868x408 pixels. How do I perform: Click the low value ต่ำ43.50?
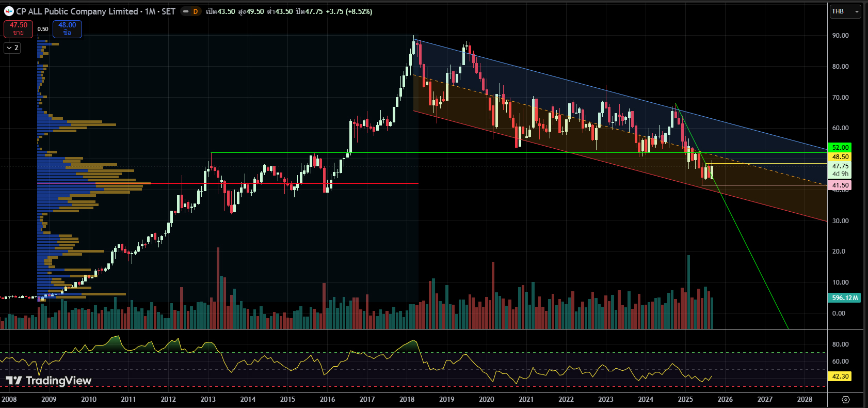(280, 11)
